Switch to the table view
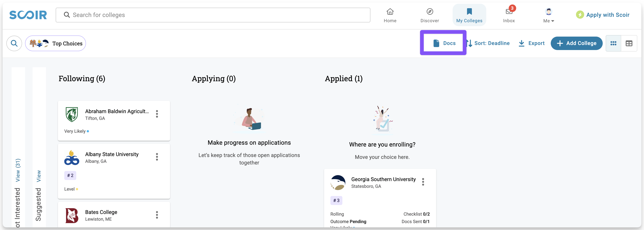The image size is (644, 230). coord(629,43)
